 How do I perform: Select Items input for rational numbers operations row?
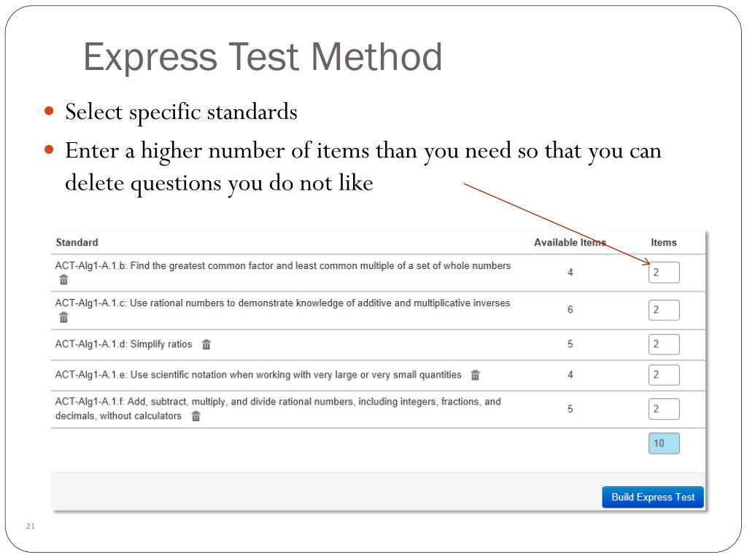tap(664, 409)
